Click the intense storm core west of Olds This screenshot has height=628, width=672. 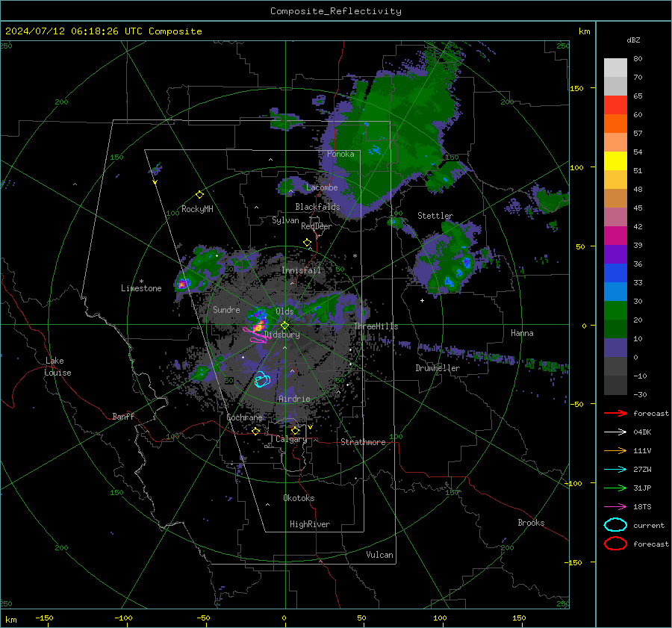point(258,323)
